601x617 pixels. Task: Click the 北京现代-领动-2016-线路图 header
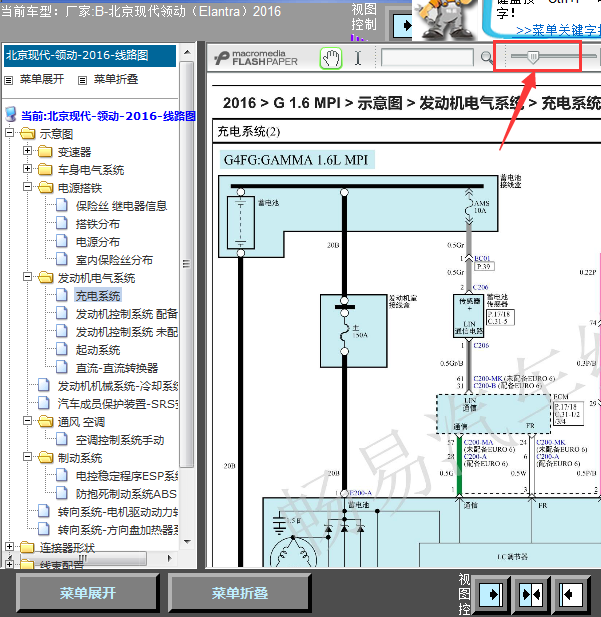(90, 55)
